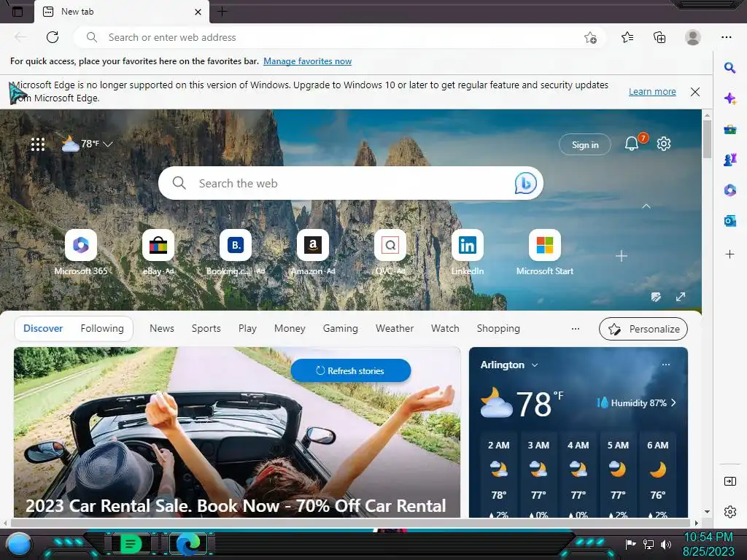Image resolution: width=747 pixels, height=560 pixels.
Task: Open the sidebar Search icon
Action: pyautogui.click(x=729, y=68)
